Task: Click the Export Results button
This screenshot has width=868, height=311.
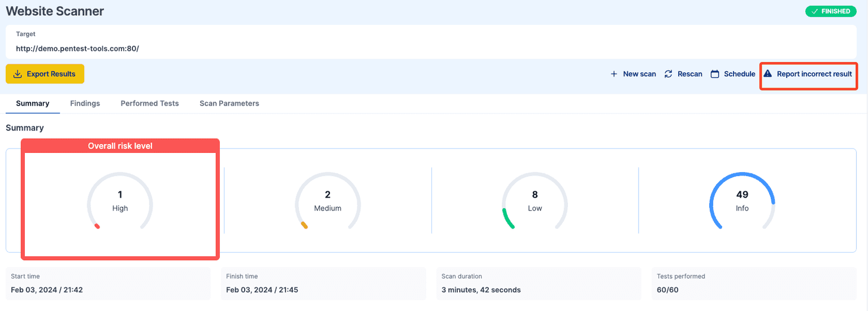Action: [45, 74]
